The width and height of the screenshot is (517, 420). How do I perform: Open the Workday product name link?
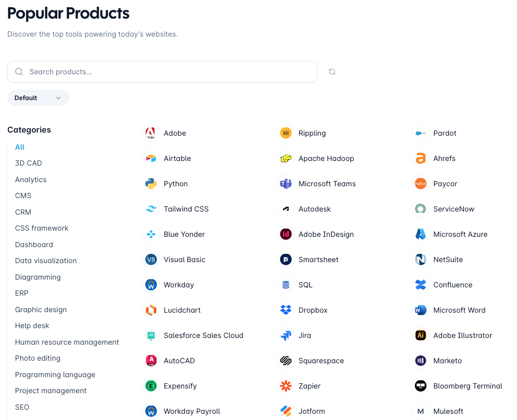[179, 285]
